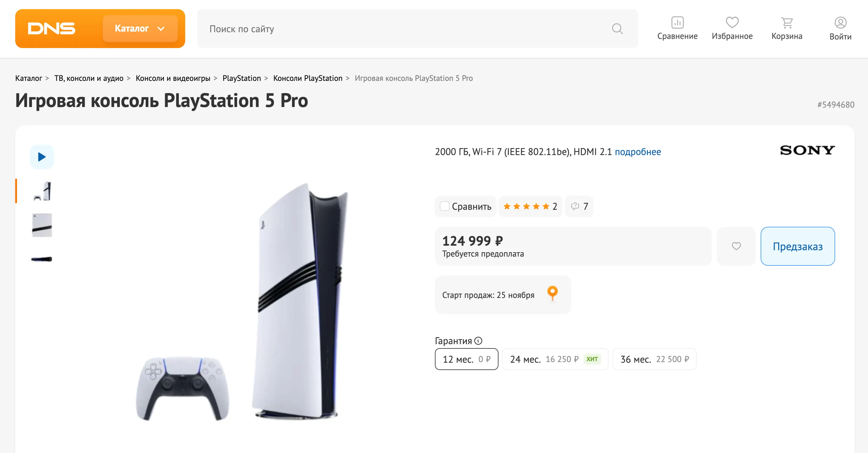This screenshot has height=453, width=868.
Task: Tick the Сравнить checkbox
Action: click(x=444, y=206)
